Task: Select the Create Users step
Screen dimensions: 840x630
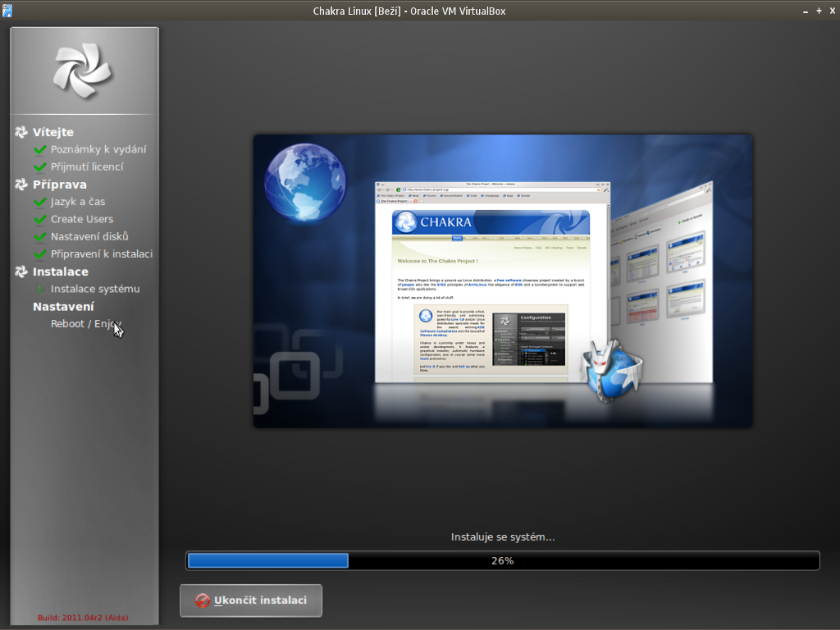Action: (x=81, y=219)
